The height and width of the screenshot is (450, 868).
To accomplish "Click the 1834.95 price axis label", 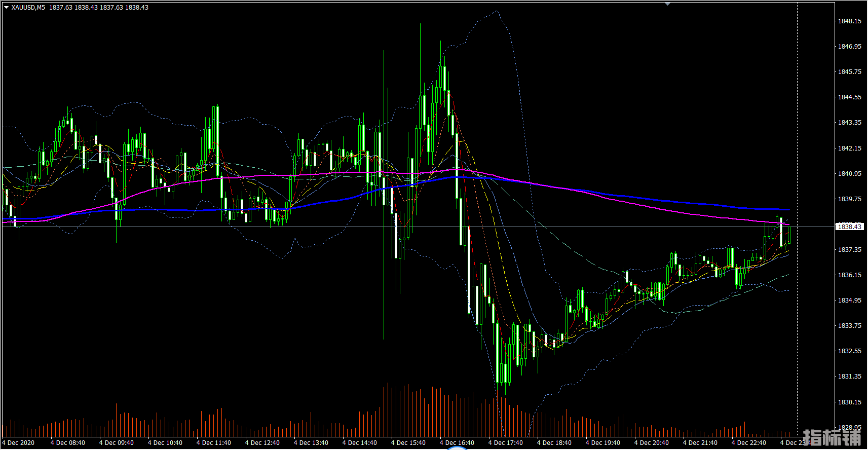I will pos(850,300).
